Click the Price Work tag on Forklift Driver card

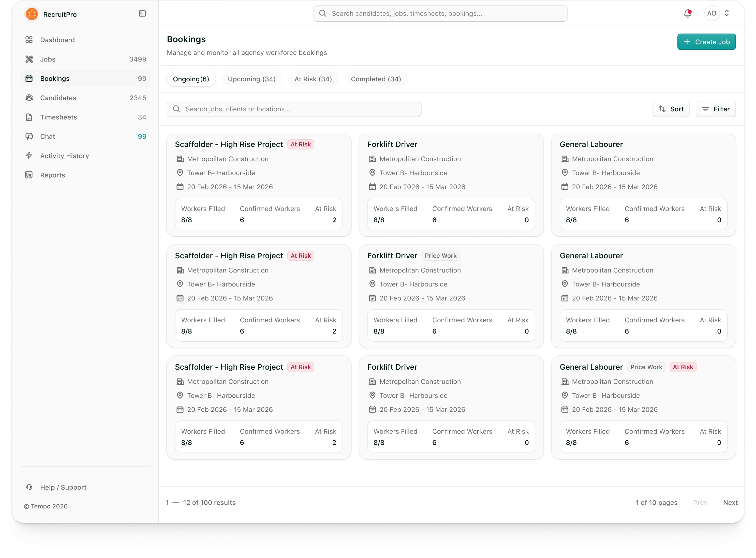(x=440, y=256)
